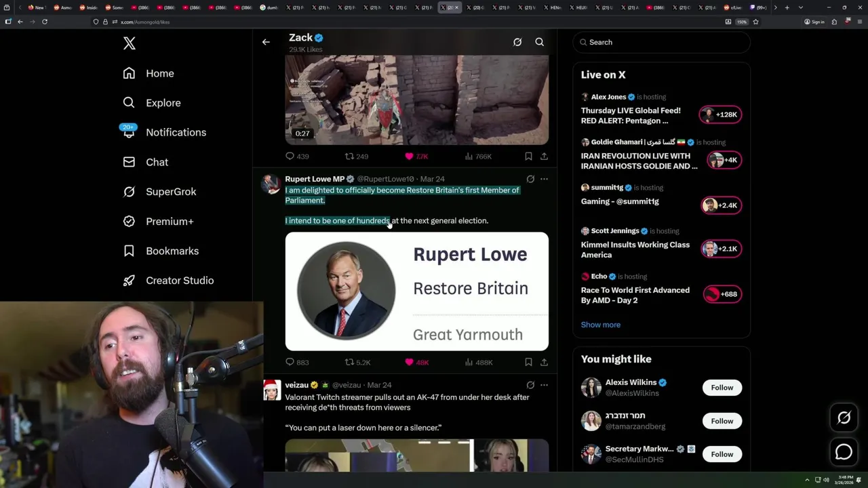This screenshot has height=488, width=868.
Task: Join Alex Jones' live space with +128K
Action: [x=720, y=115]
